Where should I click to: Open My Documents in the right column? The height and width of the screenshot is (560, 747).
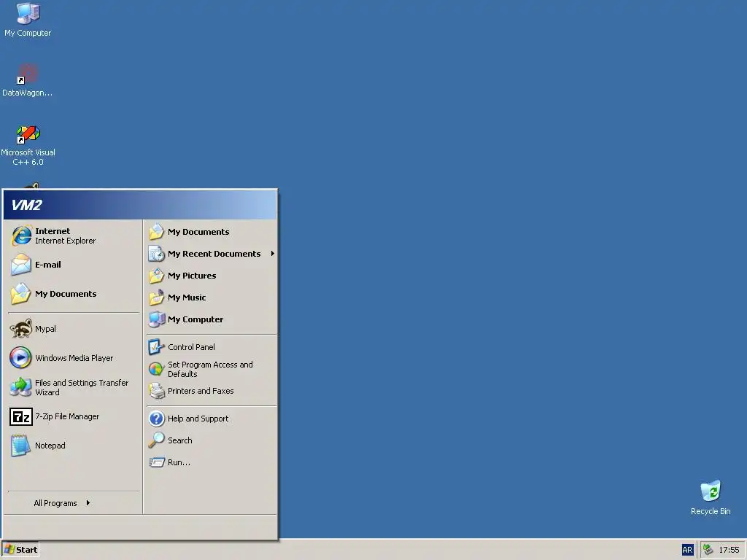click(x=211, y=232)
